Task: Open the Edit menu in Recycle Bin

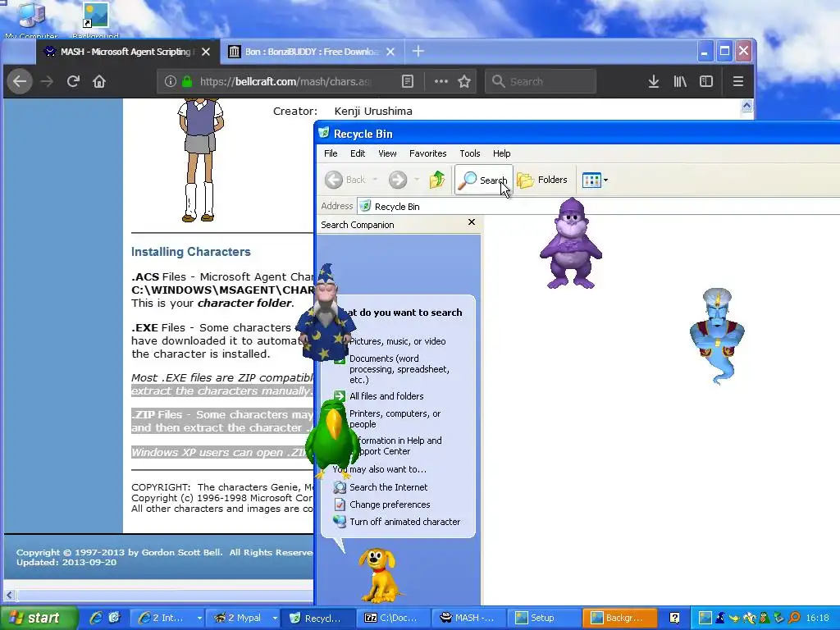Action: (x=358, y=153)
